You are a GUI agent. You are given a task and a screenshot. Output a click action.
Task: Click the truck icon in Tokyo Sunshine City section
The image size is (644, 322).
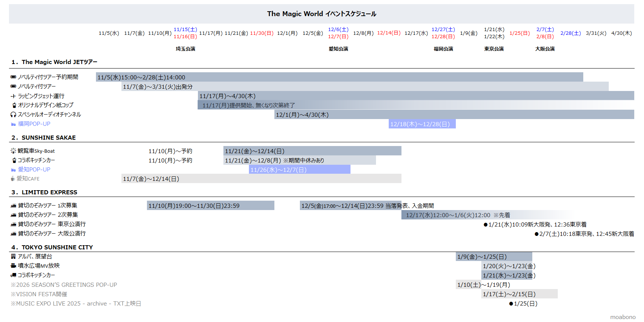(13, 275)
